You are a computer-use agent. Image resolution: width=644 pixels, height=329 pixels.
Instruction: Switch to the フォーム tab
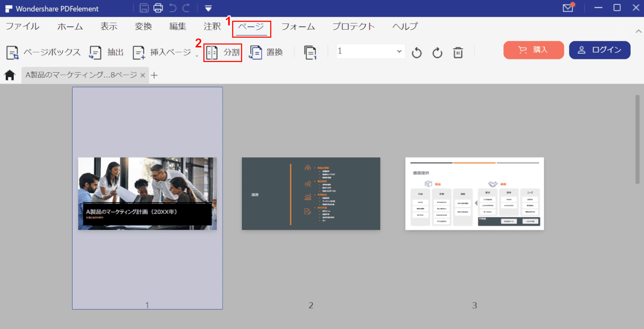tap(298, 27)
